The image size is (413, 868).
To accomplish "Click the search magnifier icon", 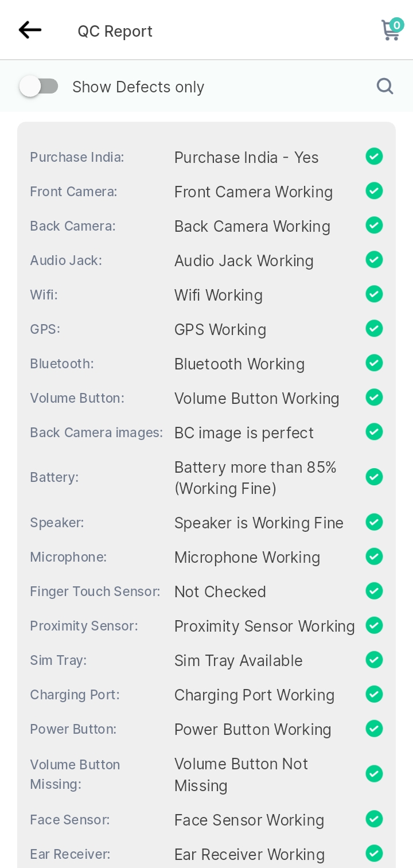I will pos(385,87).
